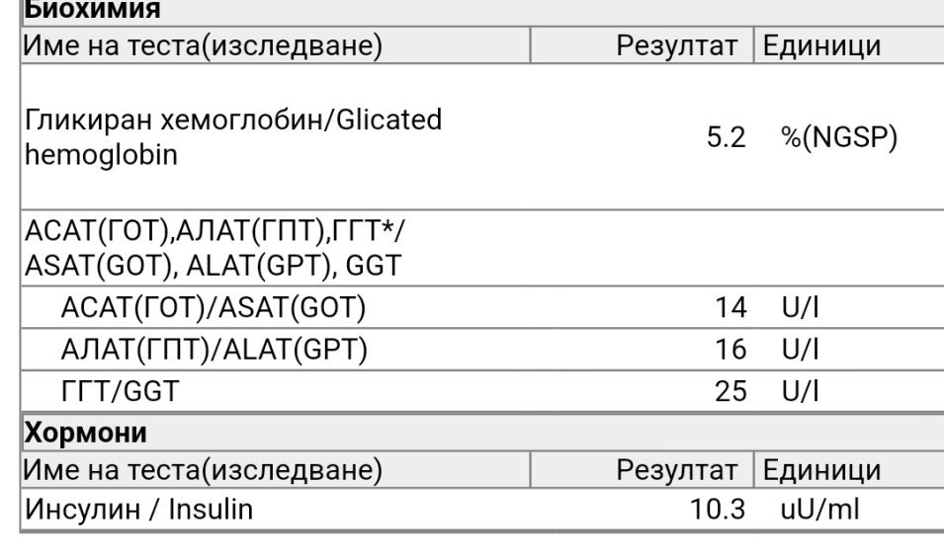Select the test name header under Биохимия
This screenshot has height=560, width=944.
(203, 45)
